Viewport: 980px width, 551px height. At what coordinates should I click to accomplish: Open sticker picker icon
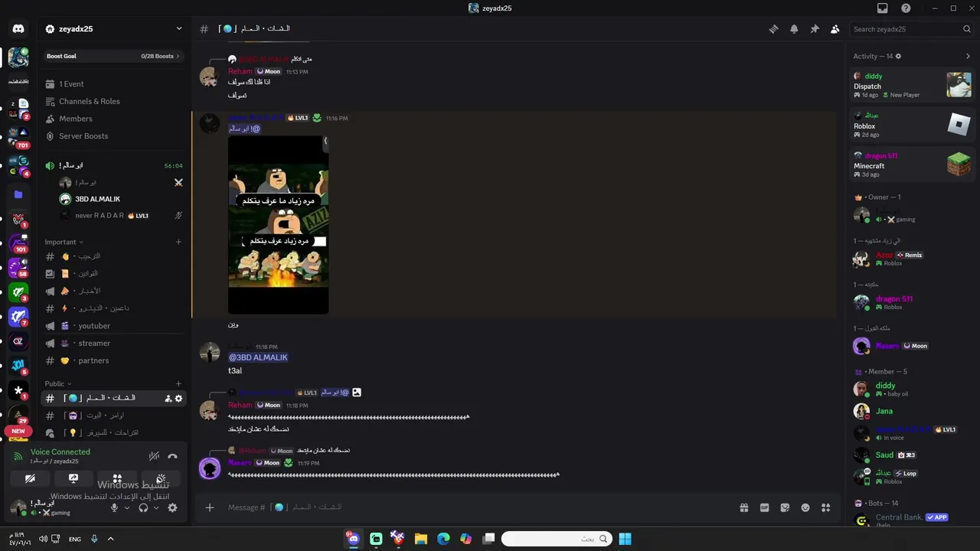785,507
